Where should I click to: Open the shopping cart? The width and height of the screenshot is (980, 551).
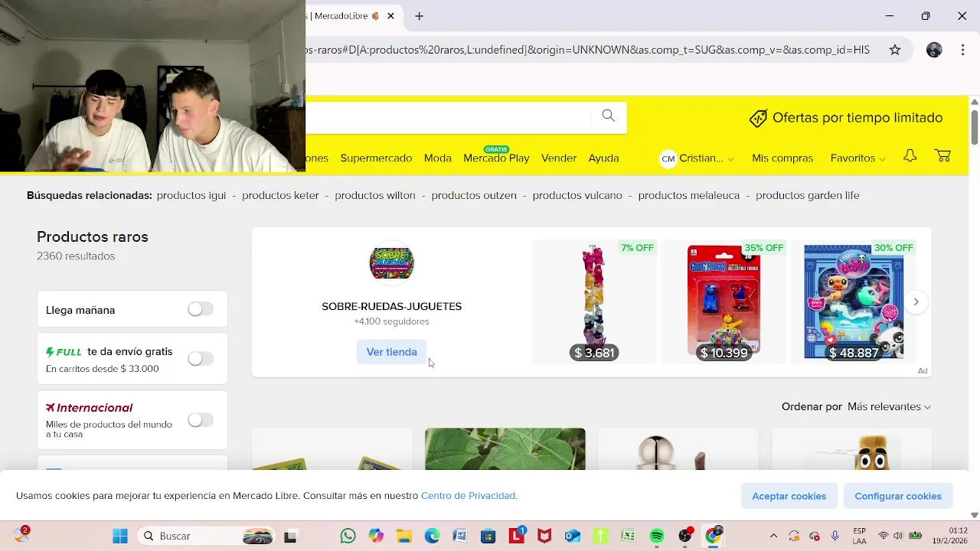943,156
